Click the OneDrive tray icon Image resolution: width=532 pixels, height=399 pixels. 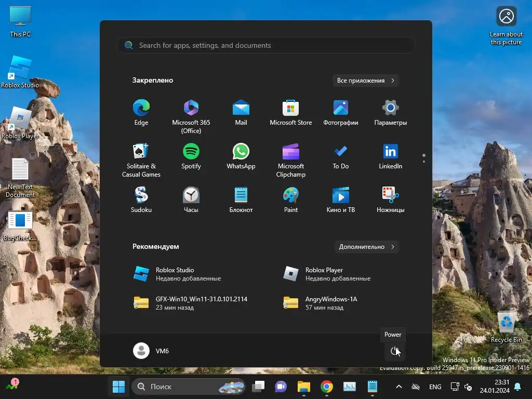click(x=416, y=387)
